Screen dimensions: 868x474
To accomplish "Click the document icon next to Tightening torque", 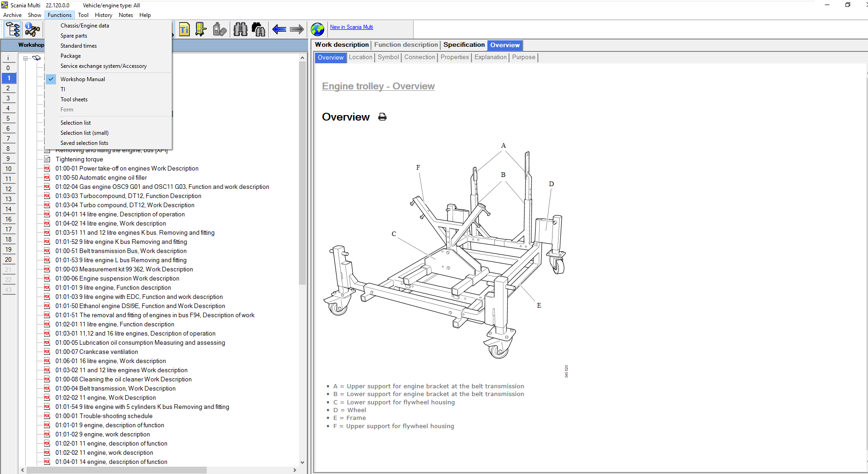I will click(x=47, y=159).
